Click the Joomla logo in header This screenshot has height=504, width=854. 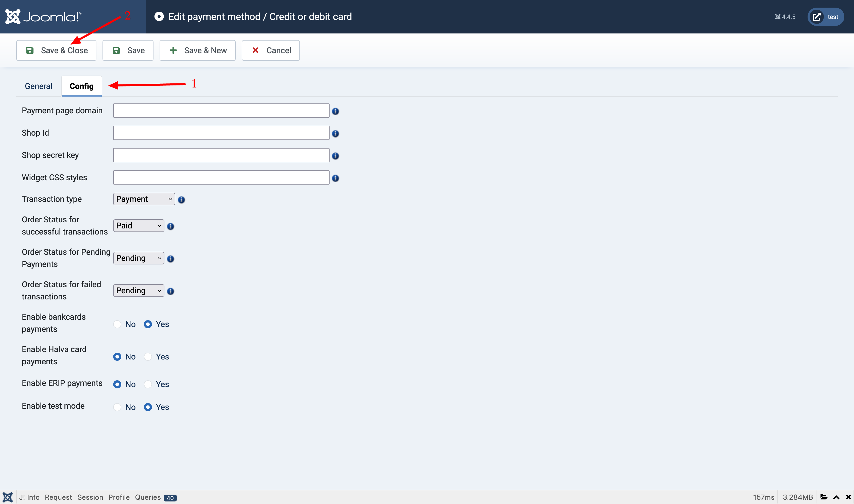[43, 17]
